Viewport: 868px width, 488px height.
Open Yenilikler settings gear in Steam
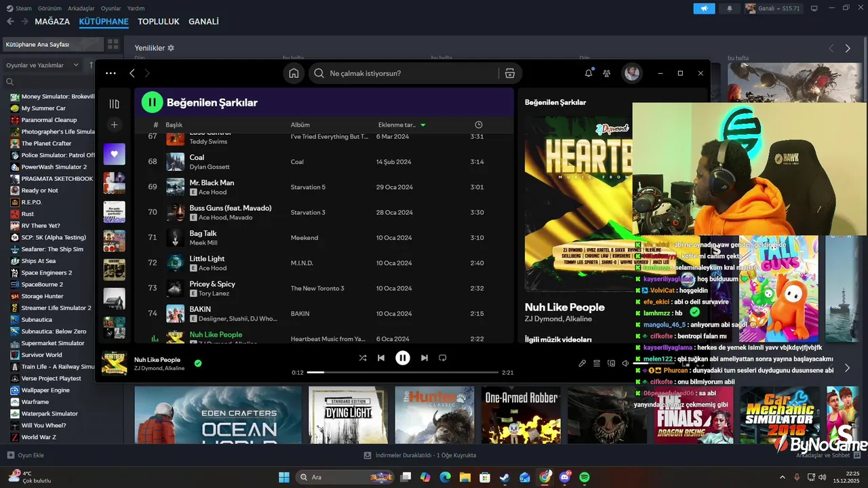pos(171,48)
